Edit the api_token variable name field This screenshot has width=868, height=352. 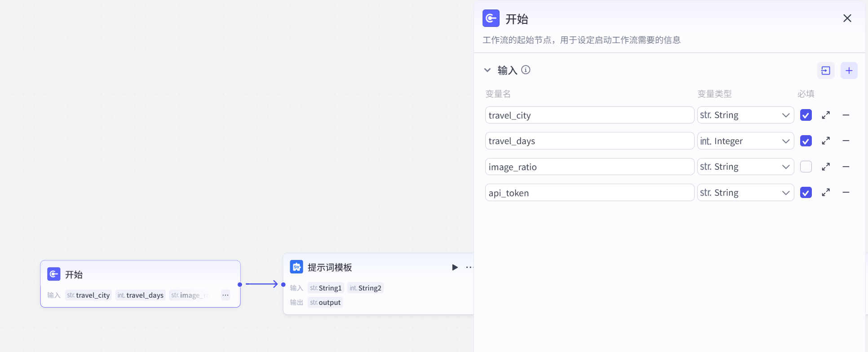589,193
